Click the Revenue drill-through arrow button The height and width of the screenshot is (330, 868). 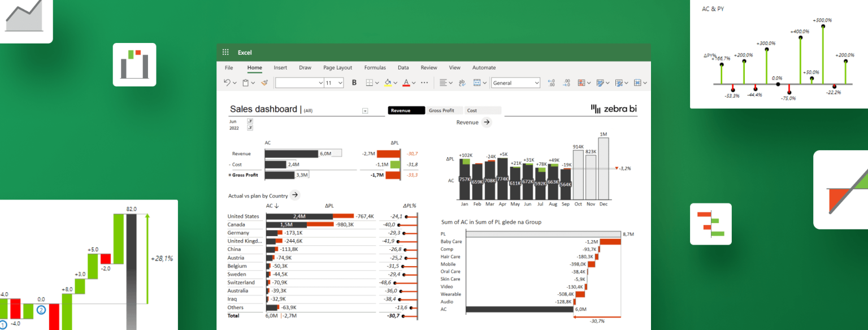[487, 122]
